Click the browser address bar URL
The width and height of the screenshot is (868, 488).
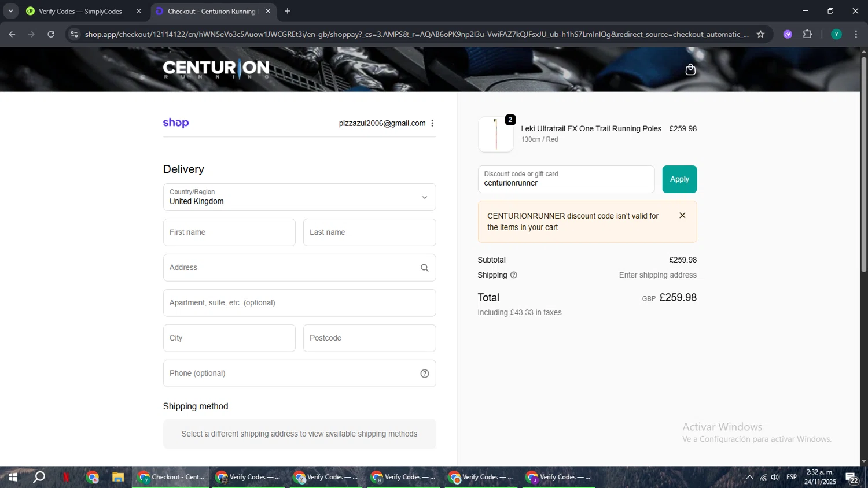tap(417, 34)
